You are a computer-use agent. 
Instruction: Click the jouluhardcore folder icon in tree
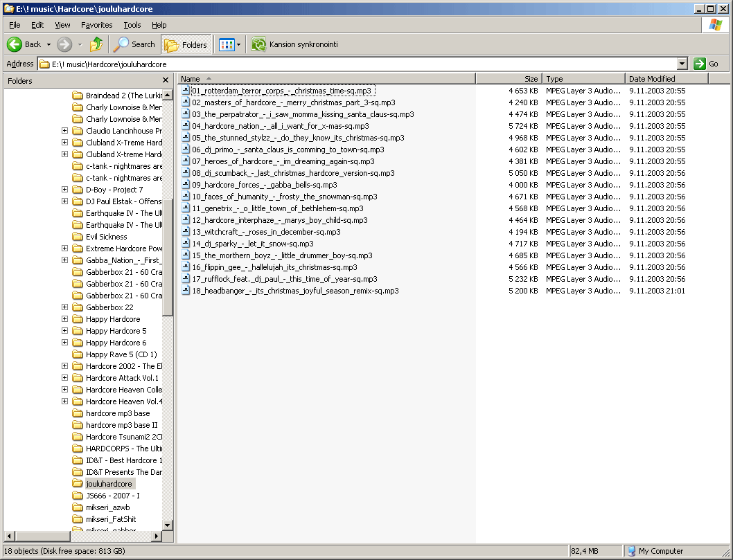click(x=78, y=484)
